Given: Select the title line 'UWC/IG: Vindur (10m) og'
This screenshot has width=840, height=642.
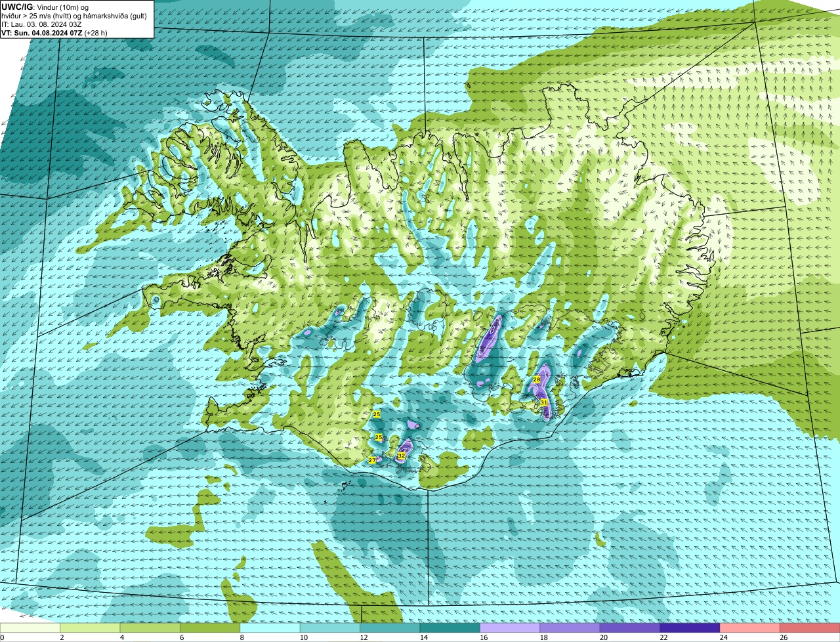Looking at the screenshot, I should (45, 6).
